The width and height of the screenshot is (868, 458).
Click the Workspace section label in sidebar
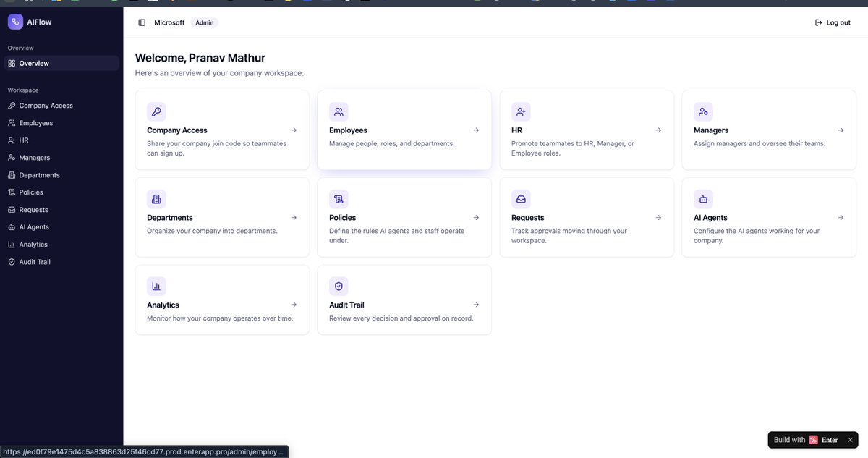pos(23,90)
